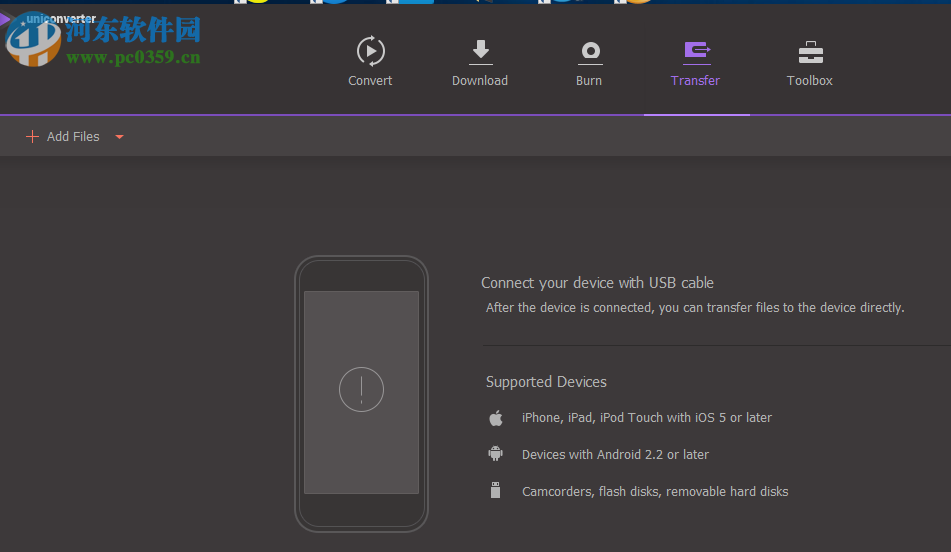
Task: Select the Transfer icon
Action: pos(697,52)
